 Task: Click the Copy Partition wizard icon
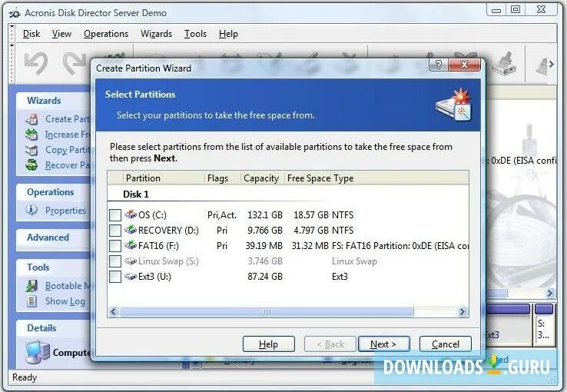(31, 150)
